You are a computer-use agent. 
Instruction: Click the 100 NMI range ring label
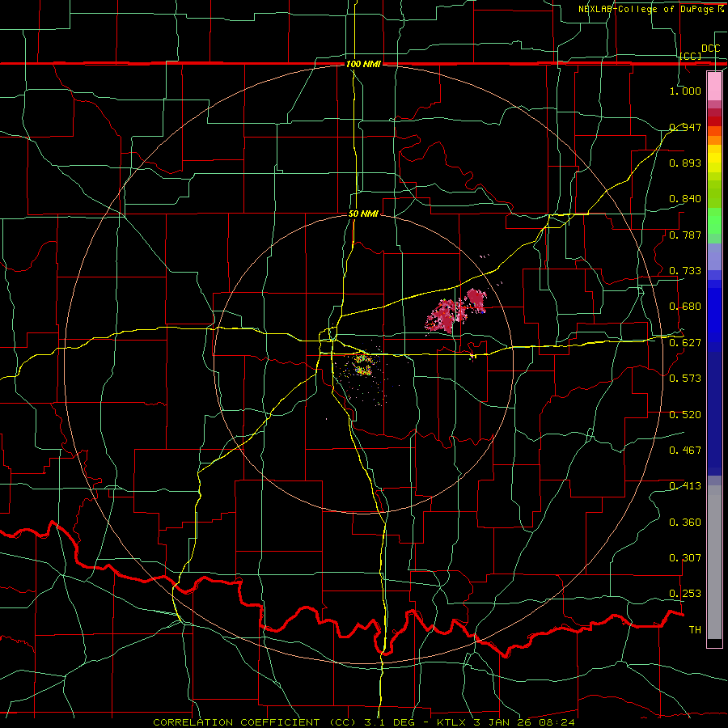(x=363, y=64)
